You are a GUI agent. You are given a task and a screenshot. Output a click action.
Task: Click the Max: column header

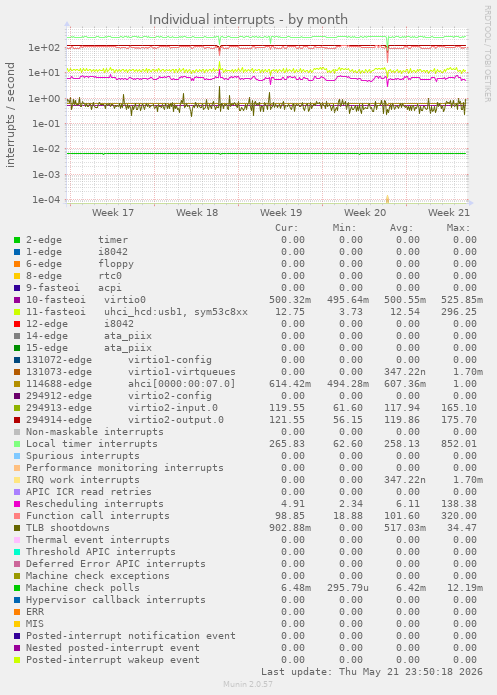(x=458, y=228)
